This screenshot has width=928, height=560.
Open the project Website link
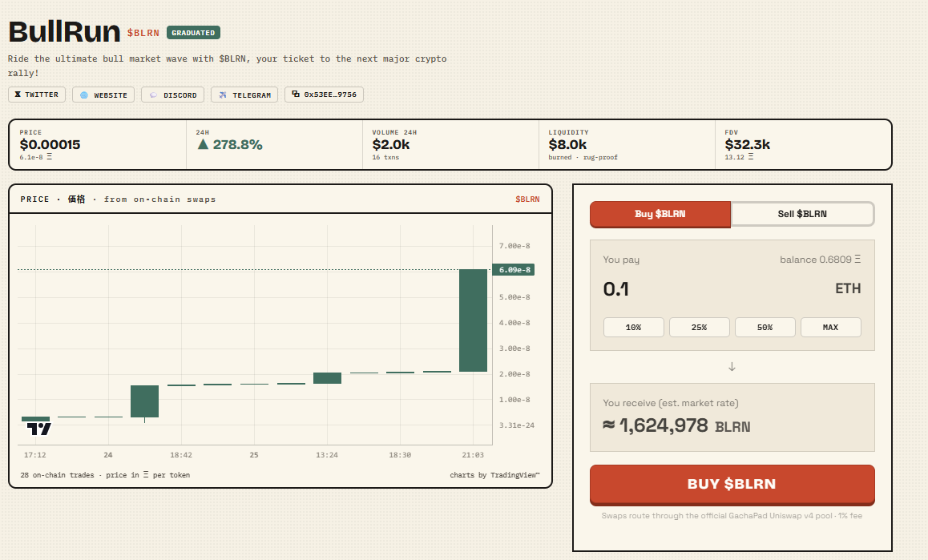tap(103, 95)
